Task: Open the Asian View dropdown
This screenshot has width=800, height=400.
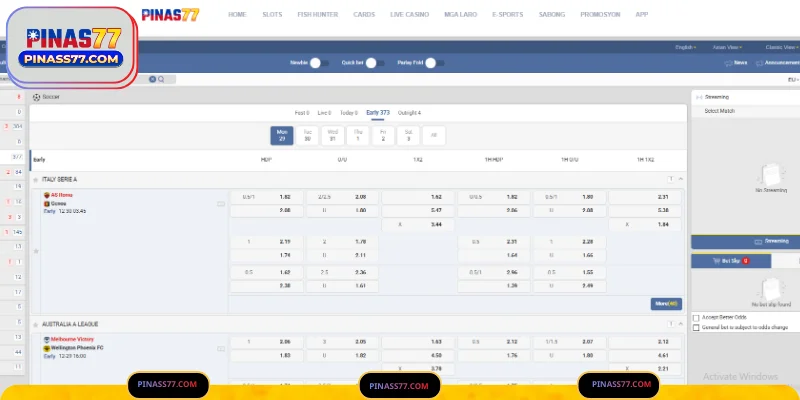Action: [x=727, y=47]
